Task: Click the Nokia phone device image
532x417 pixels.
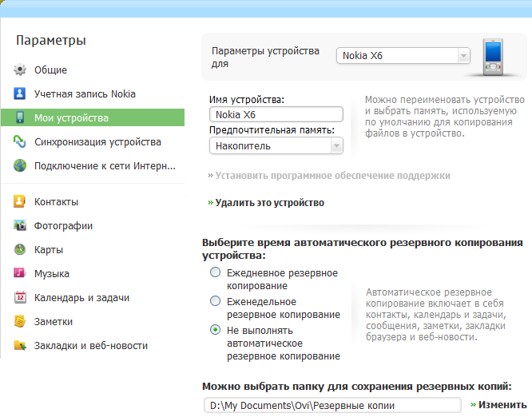Action: click(x=493, y=57)
